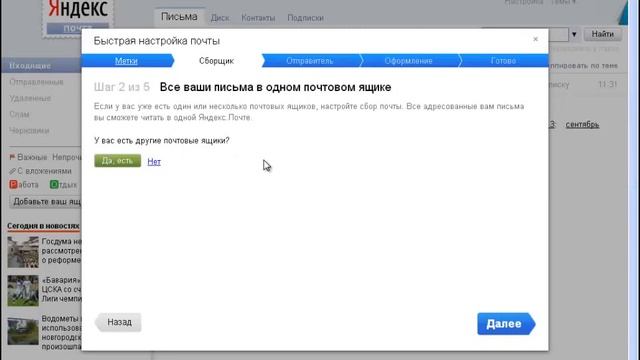The width and height of the screenshot is (640, 360).
Task: Open the Черновики folder
Action: click(x=29, y=131)
